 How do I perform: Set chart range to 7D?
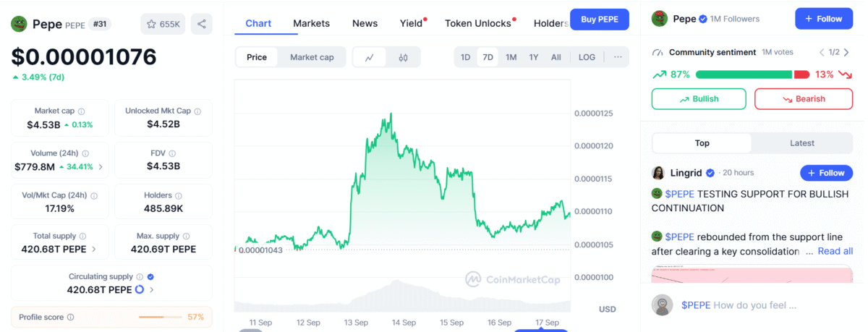tap(488, 57)
